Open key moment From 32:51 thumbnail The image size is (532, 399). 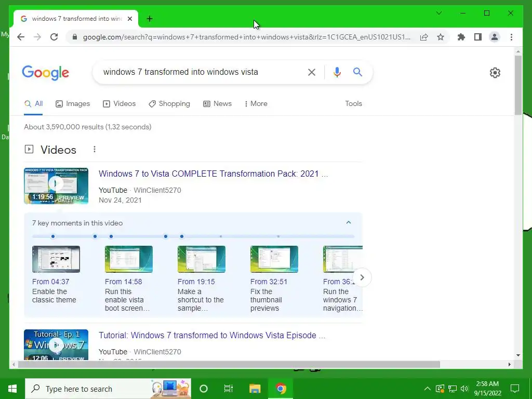coord(274,259)
